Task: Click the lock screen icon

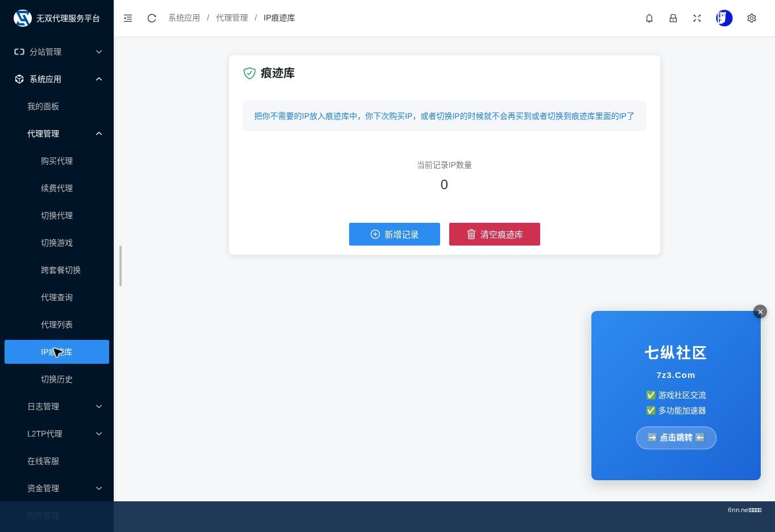Action: coord(673,18)
